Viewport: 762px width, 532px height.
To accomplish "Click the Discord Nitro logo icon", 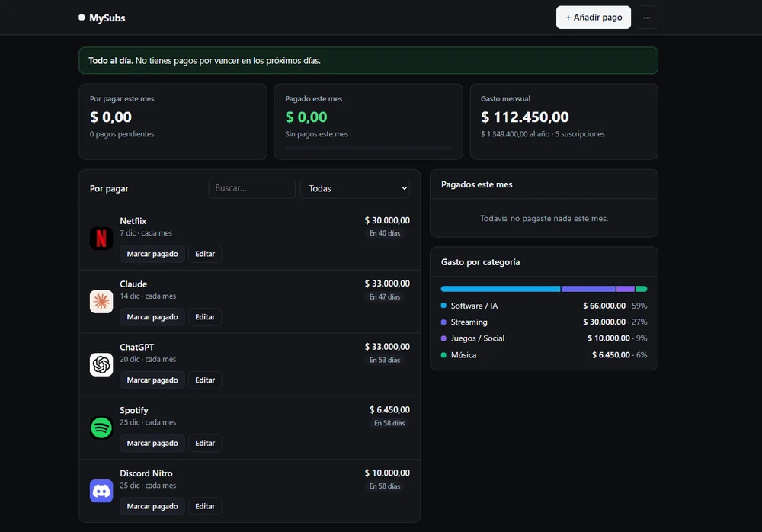I will [101, 491].
